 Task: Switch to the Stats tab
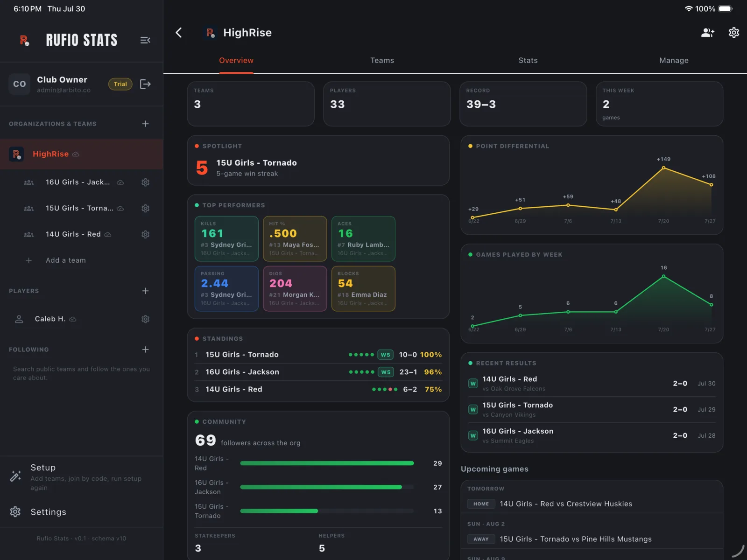(x=528, y=61)
